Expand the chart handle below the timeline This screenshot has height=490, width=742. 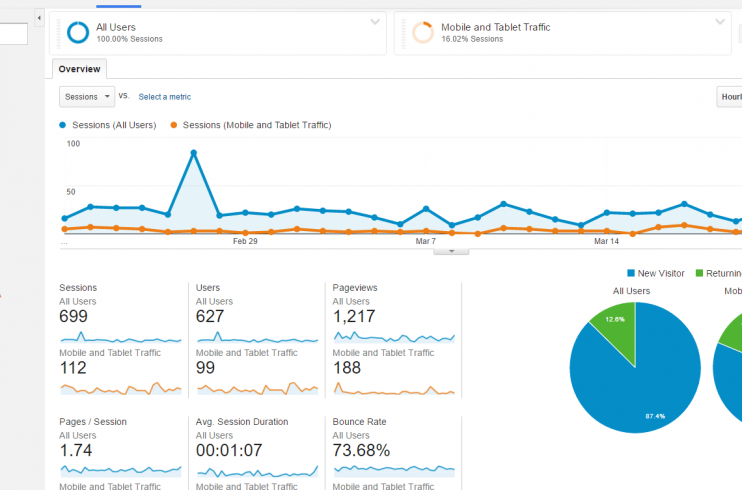coord(451,251)
